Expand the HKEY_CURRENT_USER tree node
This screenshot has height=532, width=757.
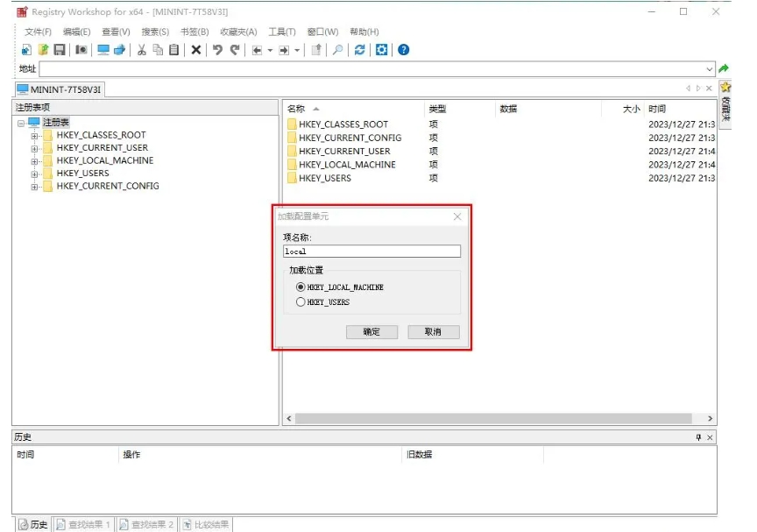[35, 148]
